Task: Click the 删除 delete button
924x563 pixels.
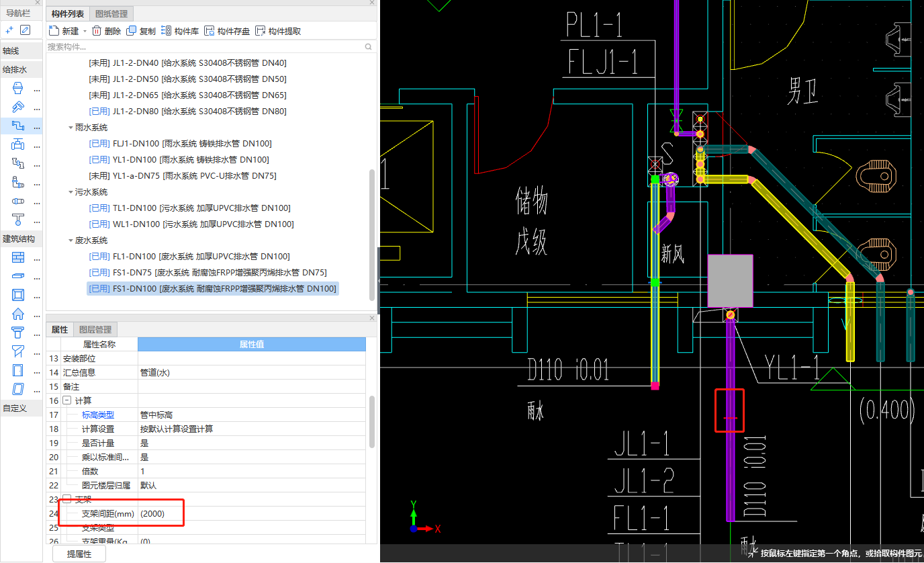Action: (106, 31)
